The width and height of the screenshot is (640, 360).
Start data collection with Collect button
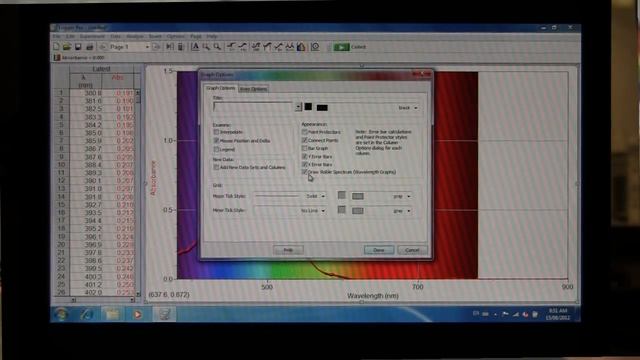(350, 47)
